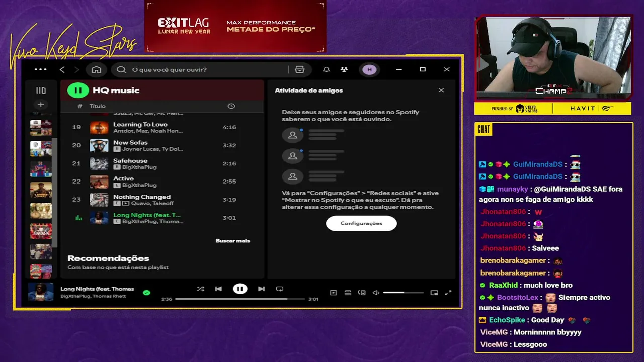Skip to next track
The image size is (644, 362).
(261, 289)
